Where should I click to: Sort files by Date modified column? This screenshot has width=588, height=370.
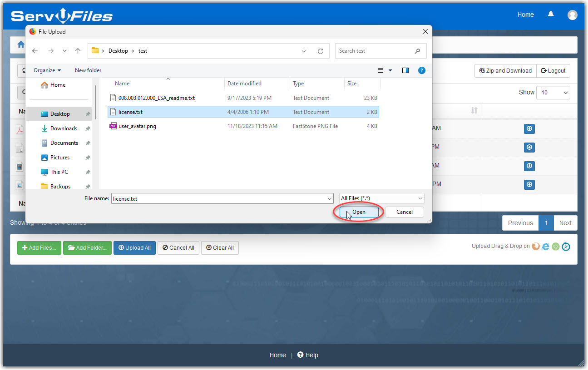pyautogui.click(x=244, y=84)
